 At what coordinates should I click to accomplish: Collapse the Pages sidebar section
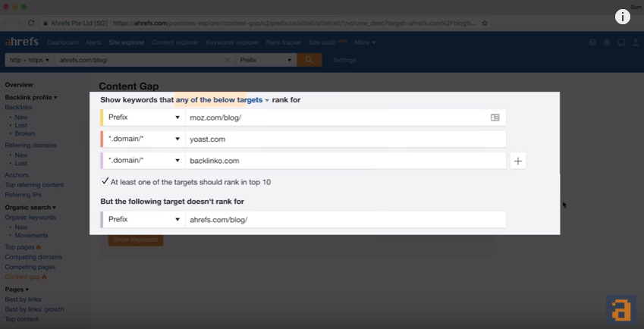[17, 290]
